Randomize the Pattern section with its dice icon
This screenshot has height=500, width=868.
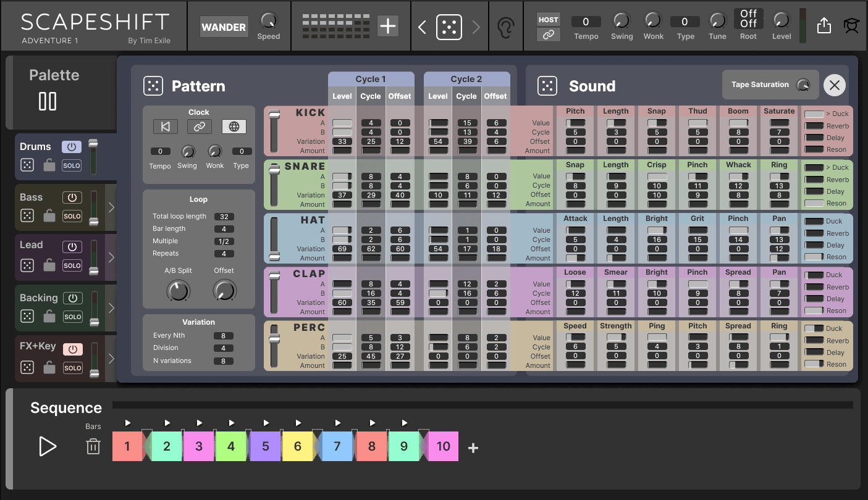point(153,86)
